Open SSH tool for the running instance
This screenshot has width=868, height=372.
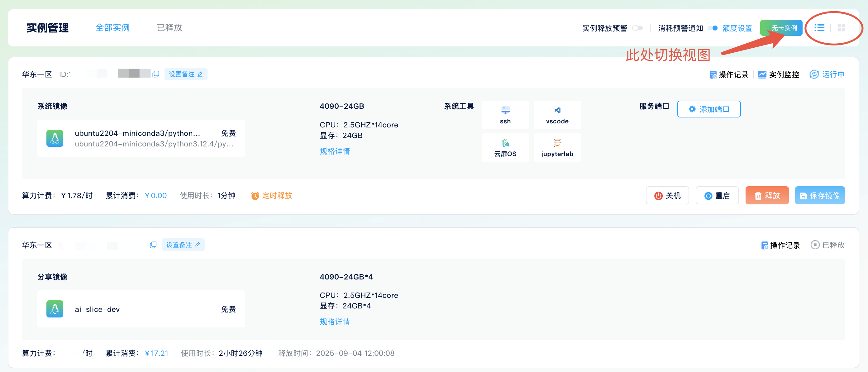[505, 115]
